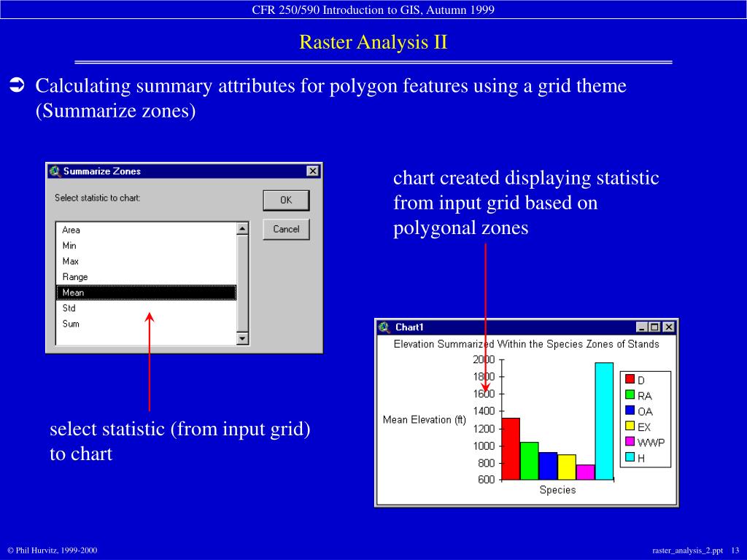The height and width of the screenshot is (560, 747).
Task: Click the red D bar in chart
Action: coord(511,448)
